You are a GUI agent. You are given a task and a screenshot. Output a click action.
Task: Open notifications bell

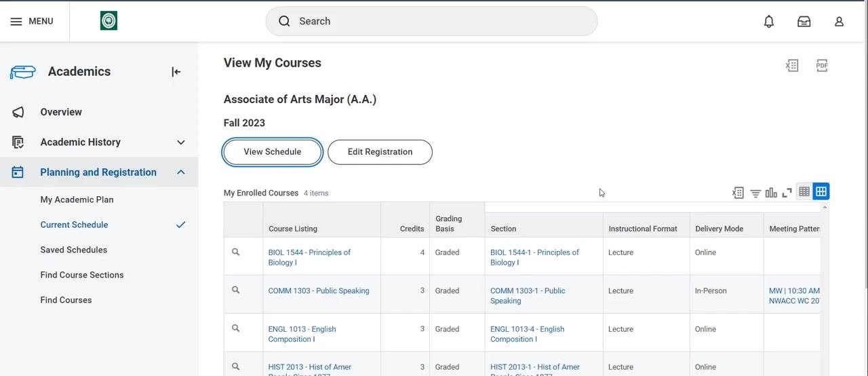[x=769, y=22]
